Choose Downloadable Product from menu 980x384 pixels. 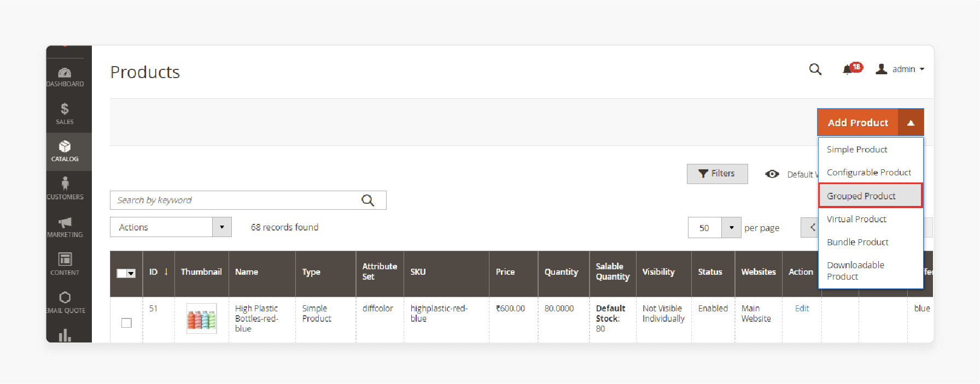[871, 270]
